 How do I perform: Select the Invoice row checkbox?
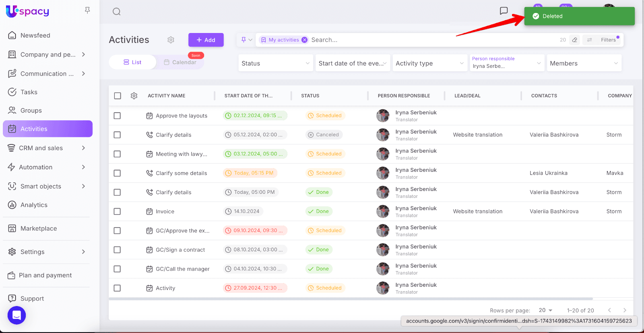click(117, 212)
